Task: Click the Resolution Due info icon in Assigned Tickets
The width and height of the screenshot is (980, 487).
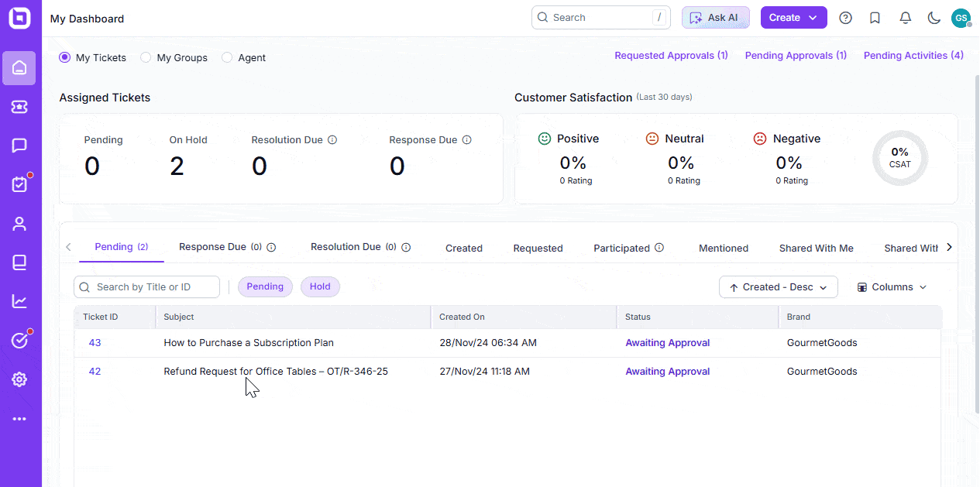Action: pos(332,140)
